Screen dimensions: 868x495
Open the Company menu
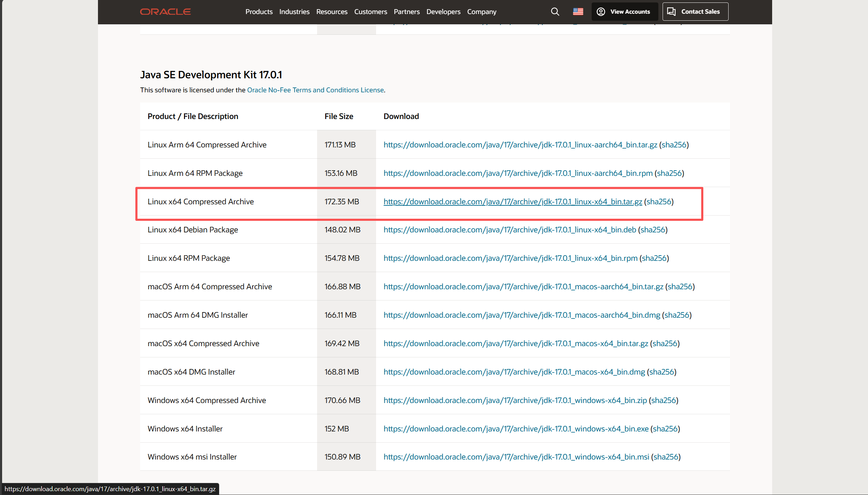[x=481, y=12]
